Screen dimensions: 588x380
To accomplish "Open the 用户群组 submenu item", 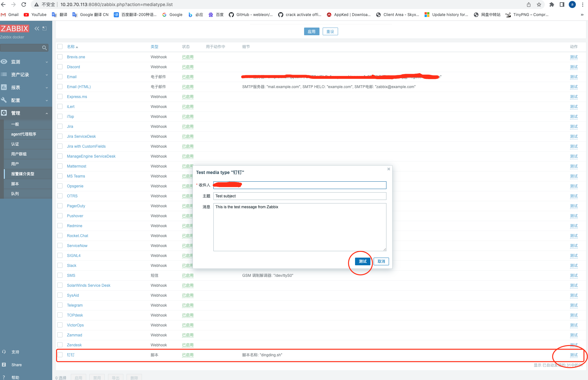I will coord(28,154).
